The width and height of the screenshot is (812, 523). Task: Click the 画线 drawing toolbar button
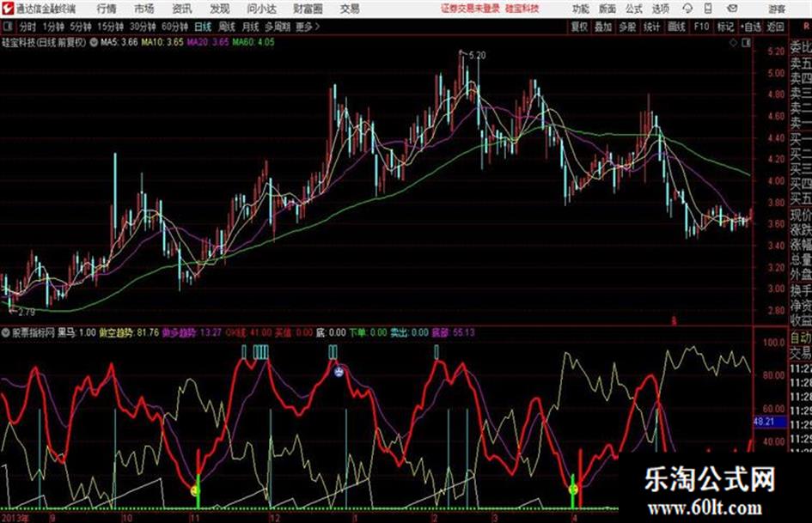click(677, 27)
